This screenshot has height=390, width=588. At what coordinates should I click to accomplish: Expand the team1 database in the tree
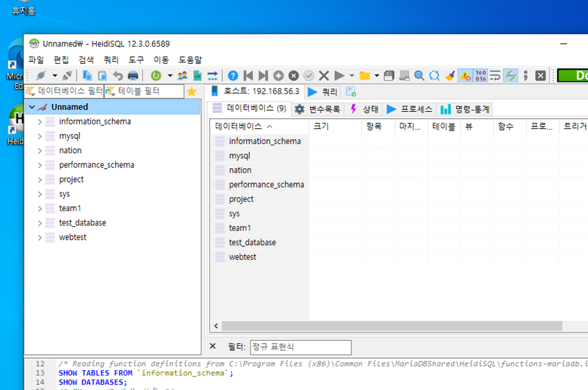coord(40,209)
